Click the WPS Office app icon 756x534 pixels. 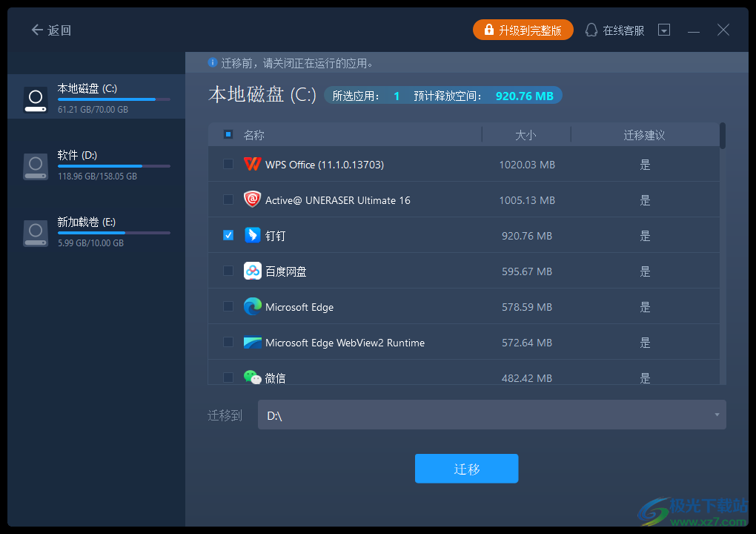pyautogui.click(x=252, y=164)
